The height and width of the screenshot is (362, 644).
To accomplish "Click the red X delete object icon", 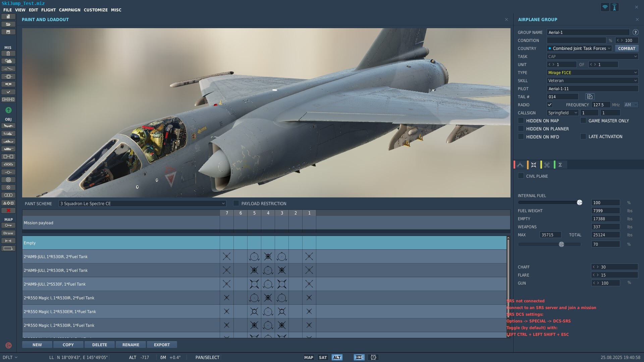I will point(8,210).
